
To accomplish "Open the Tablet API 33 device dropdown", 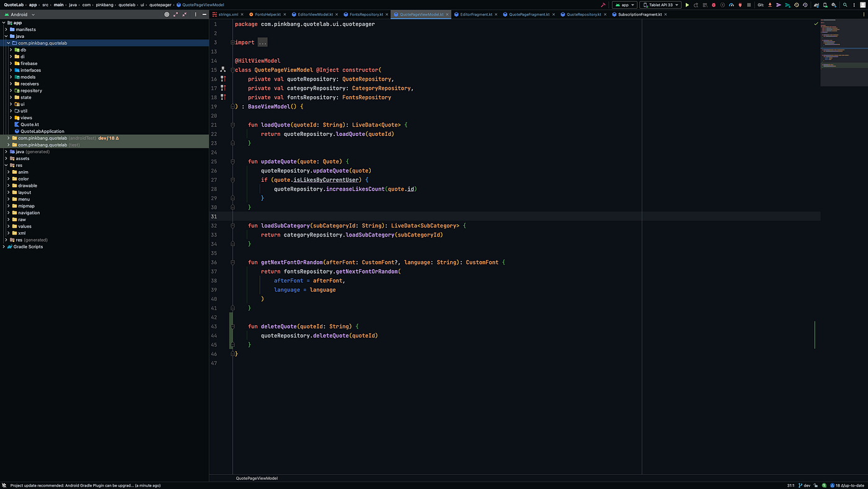I will pyautogui.click(x=660, y=5).
